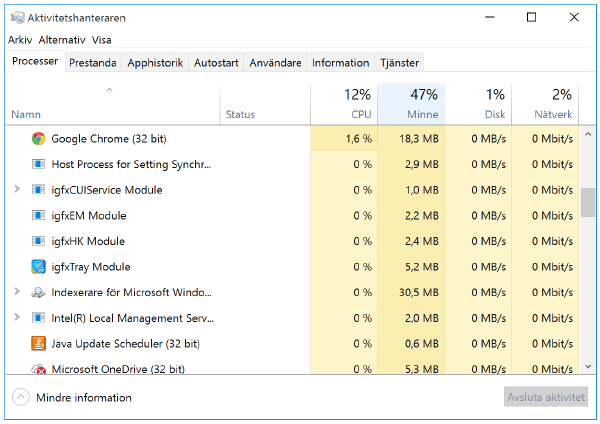Click the igfxEM Module icon
600x424 pixels.
coord(38,216)
